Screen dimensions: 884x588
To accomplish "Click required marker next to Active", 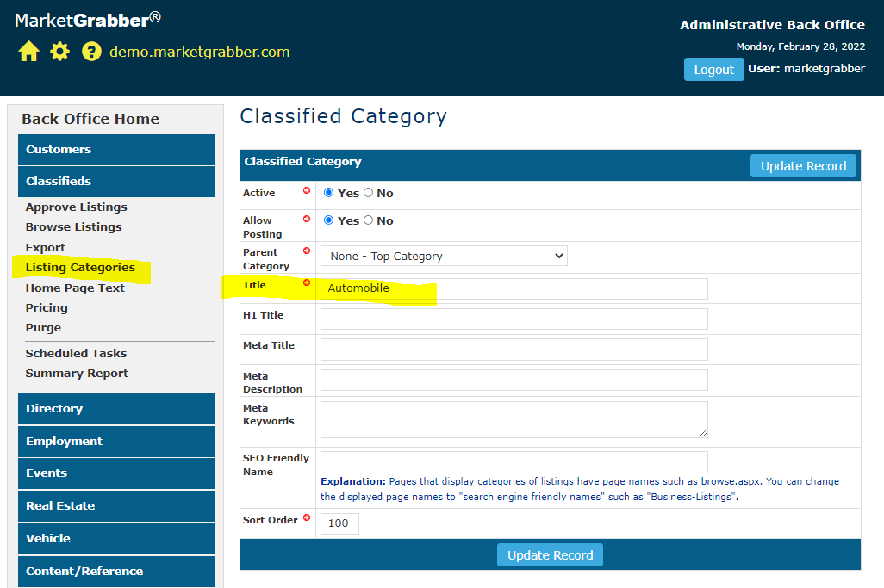I will click(x=307, y=190).
